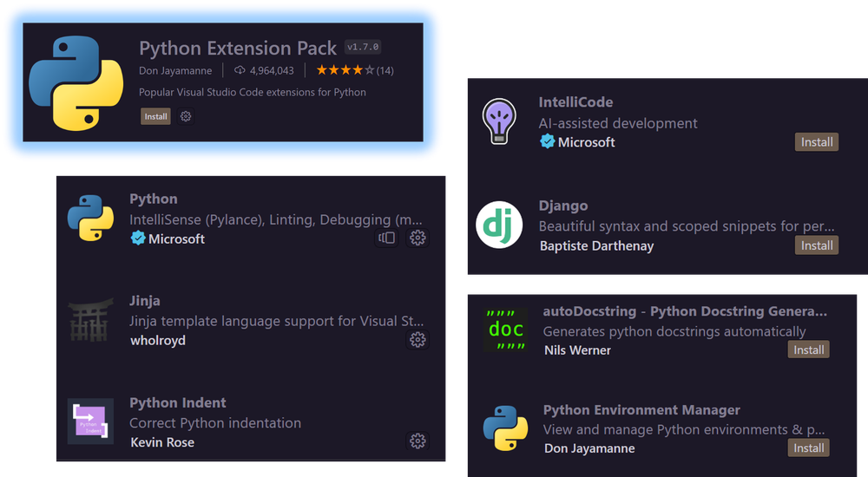Click Microsoft publisher under Python extension
This screenshot has width=868, height=477.
click(x=176, y=239)
